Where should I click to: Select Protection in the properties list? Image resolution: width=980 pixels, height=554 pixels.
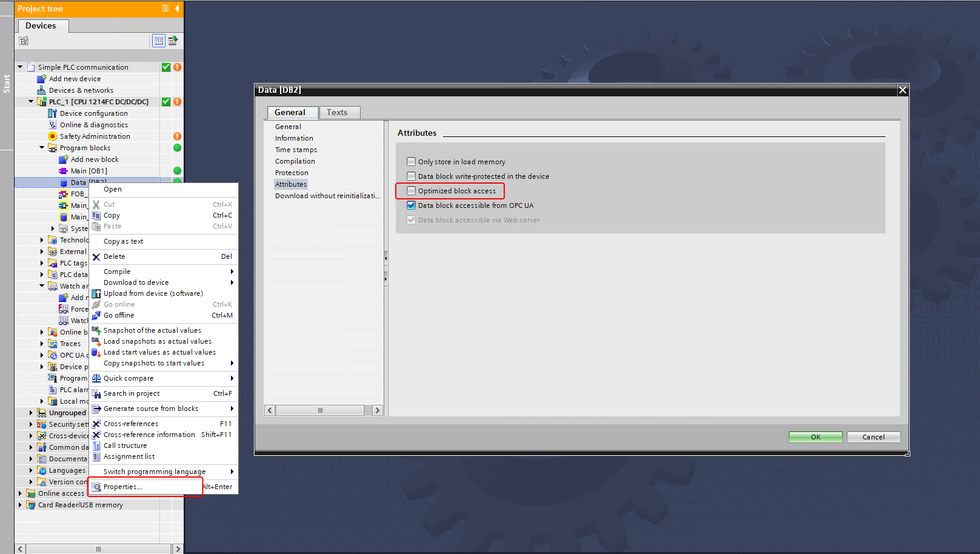tap(292, 173)
